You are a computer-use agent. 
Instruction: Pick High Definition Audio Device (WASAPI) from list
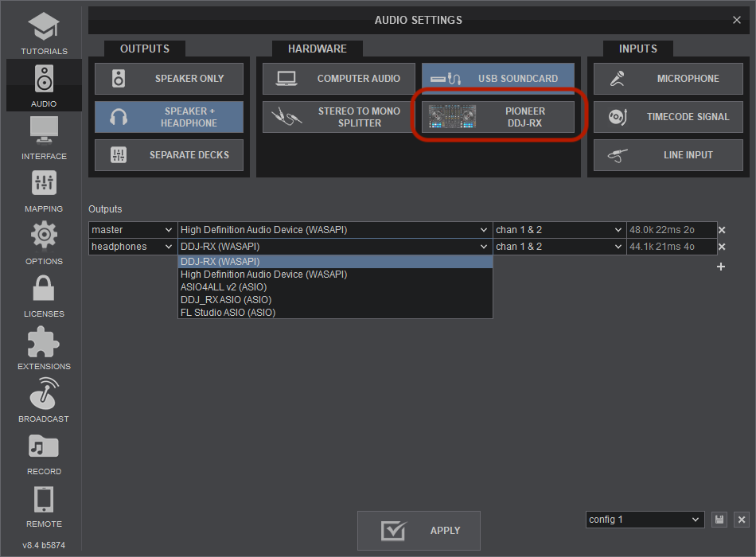[335, 274]
